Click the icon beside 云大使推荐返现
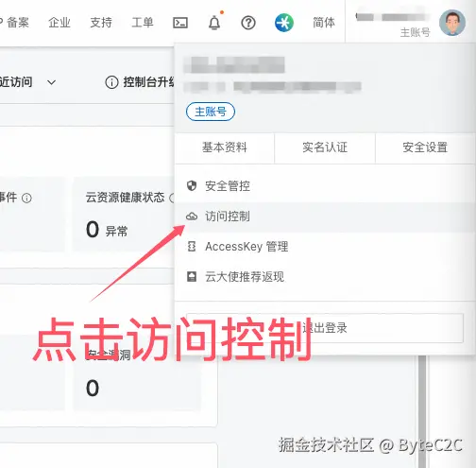 click(x=192, y=277)
